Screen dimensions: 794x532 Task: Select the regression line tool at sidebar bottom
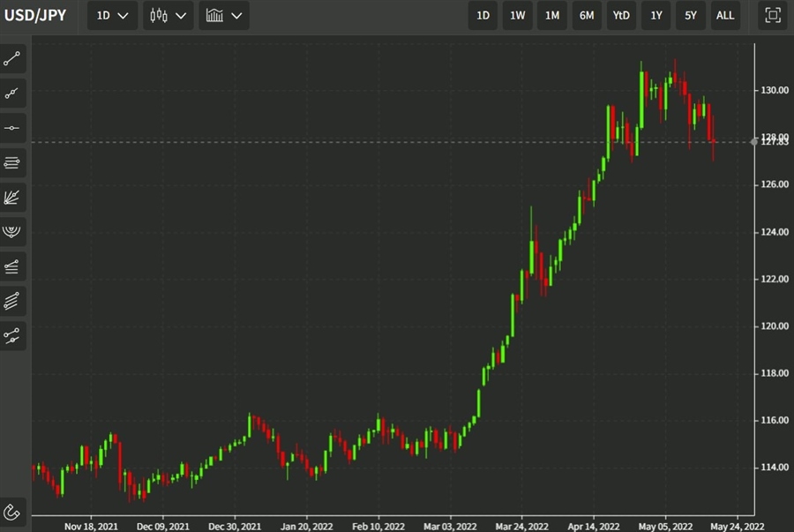click(12, 334)
